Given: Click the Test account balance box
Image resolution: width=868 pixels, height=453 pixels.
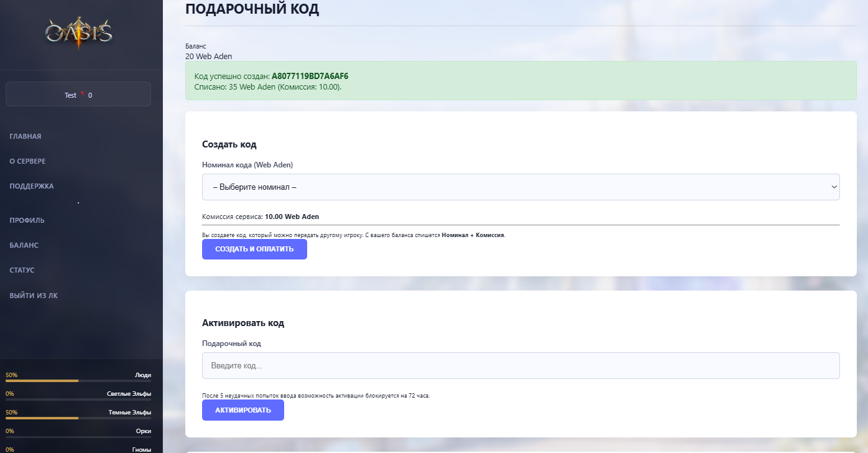Looking at the screenshot, I should 78,95.
